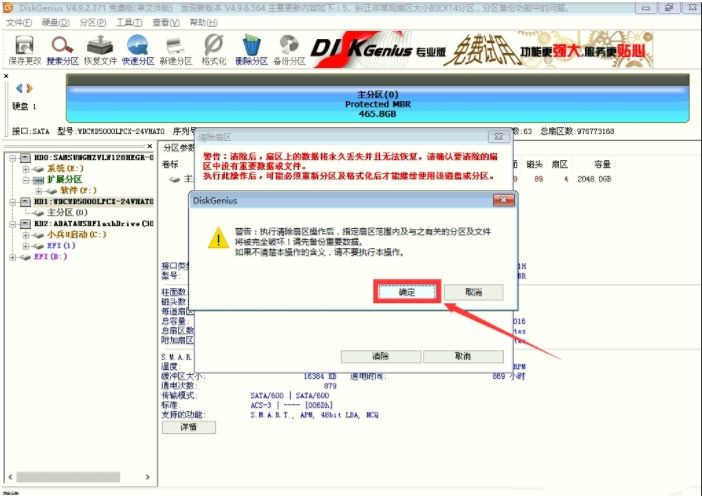The image size is (702, 496).
Task: Click the 详情 S.M.A.R.T. details button
Action: click(x=188, y=427)
